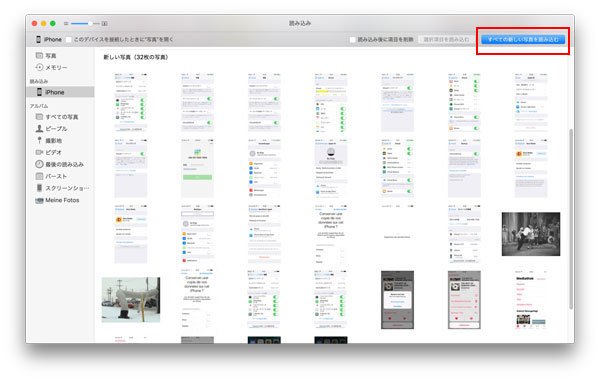Toggle opening Photos when this device connects
The height and width of the screenshot is (380, 600).
click(x=69, y=39)
